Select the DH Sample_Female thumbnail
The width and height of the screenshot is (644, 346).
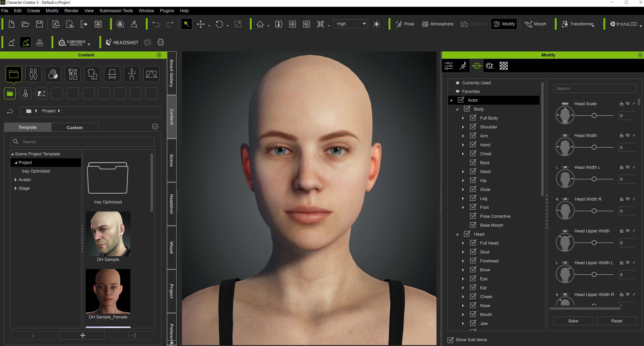(108, 291)
